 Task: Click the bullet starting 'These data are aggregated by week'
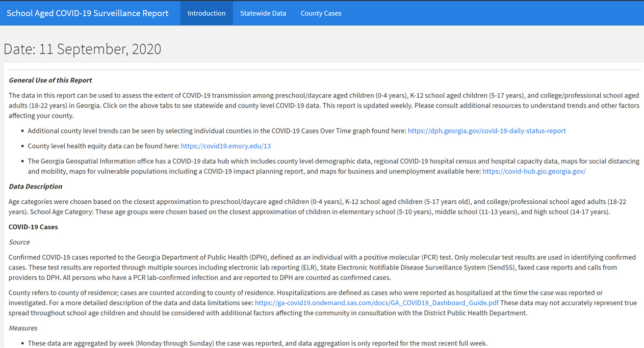[x=257, y=343]
